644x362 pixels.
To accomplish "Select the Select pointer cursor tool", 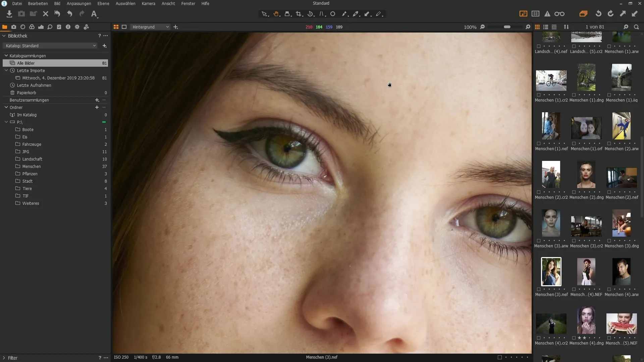I will 265,14.
